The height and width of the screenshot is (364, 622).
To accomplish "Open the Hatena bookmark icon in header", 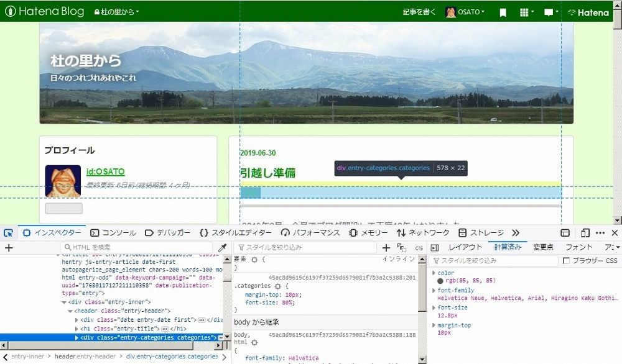I will pyautogui.click(x=502, y=12).
